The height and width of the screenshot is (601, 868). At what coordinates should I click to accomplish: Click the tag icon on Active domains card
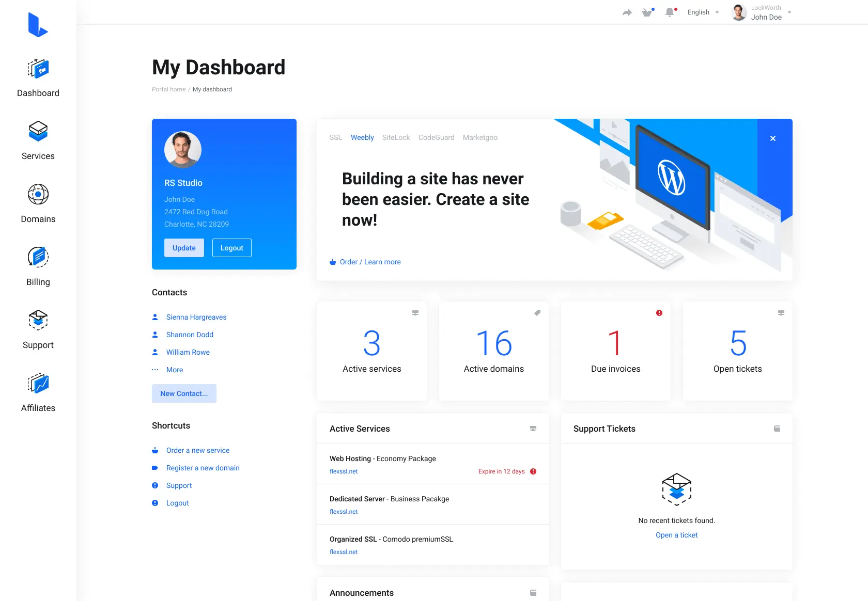click(x=537, y=312)
